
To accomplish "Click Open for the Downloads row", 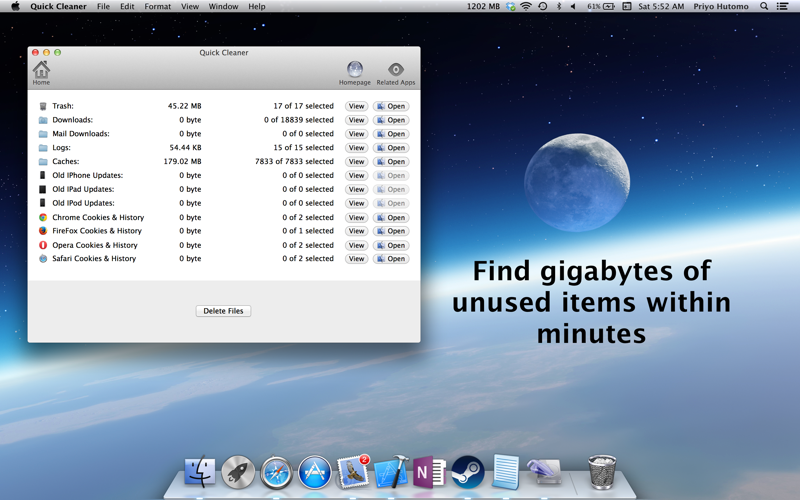I will (391, 120).
